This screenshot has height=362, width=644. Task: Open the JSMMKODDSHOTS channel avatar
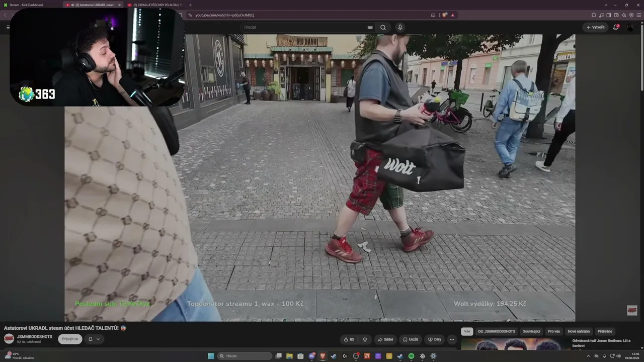(x=9, y=339)
